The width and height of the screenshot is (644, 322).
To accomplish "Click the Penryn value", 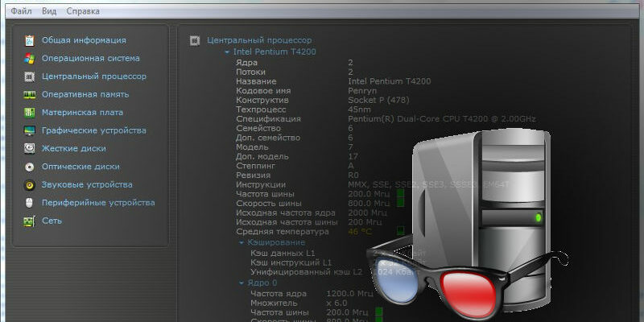I will [362, 91].
